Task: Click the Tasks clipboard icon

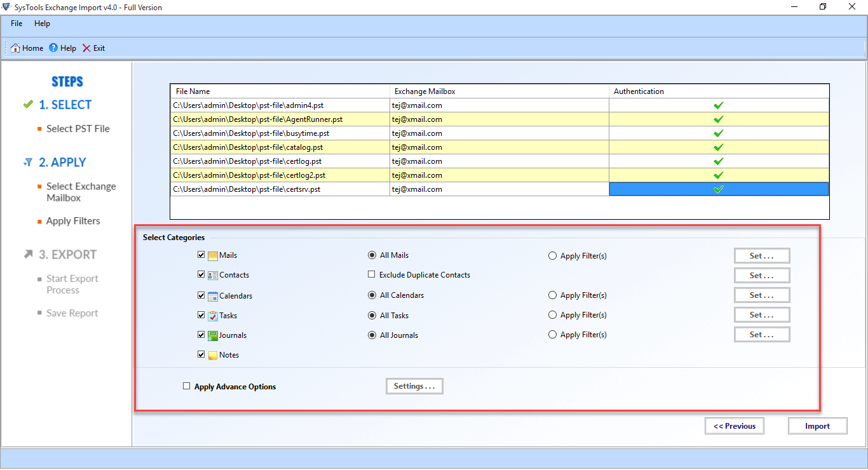Action: (x=213, y=316)
